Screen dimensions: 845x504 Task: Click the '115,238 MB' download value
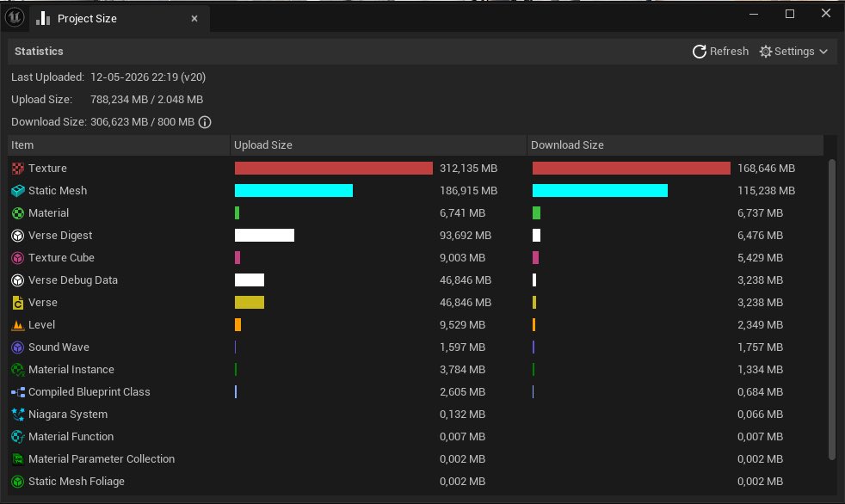[x=766, y=191]
